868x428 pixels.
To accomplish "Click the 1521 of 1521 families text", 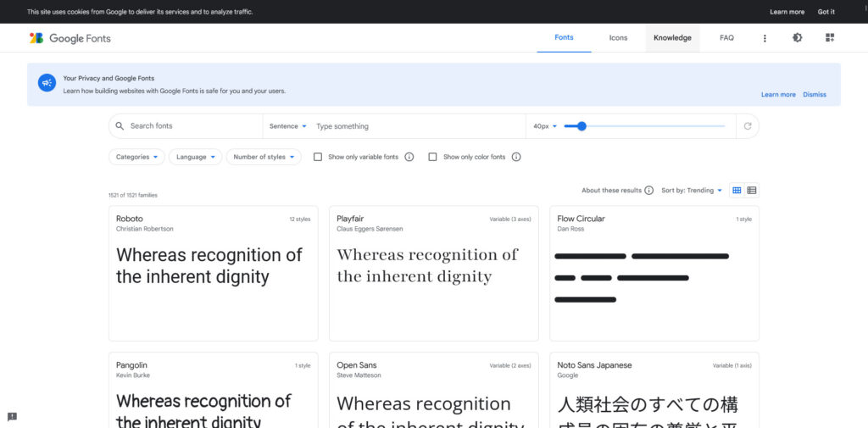I will [133, 196].
